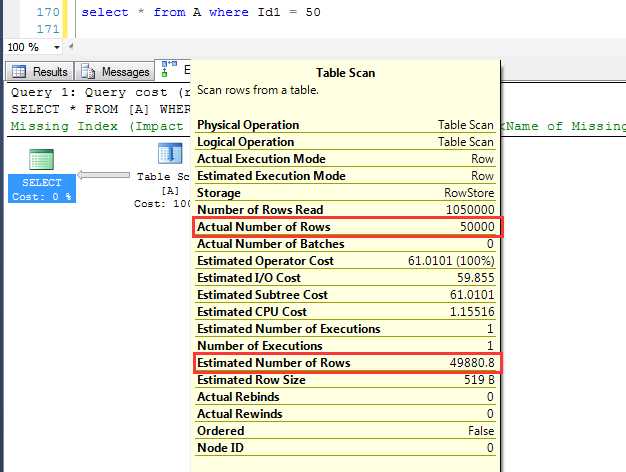Select the SELECT operator icon in plan
The height and width of the screenshot is (472, 626).
[41, 159]
